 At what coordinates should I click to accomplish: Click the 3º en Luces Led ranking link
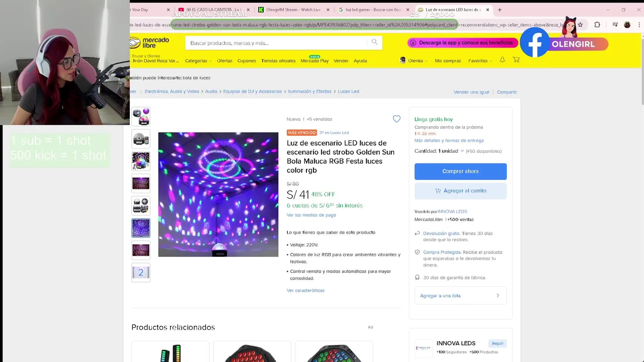pos(334,133)
